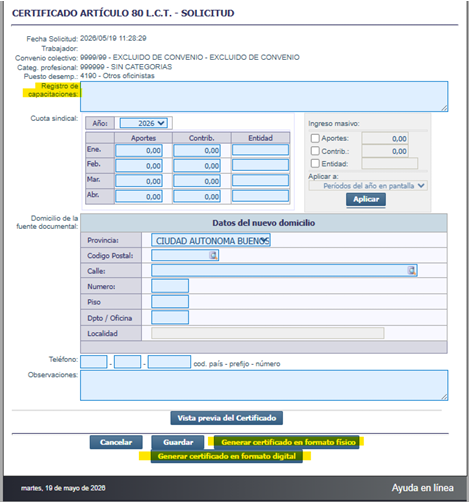The image size is (469, 502).
Task: Open the Aplicar a periodos dropdown
Action: 368,186
